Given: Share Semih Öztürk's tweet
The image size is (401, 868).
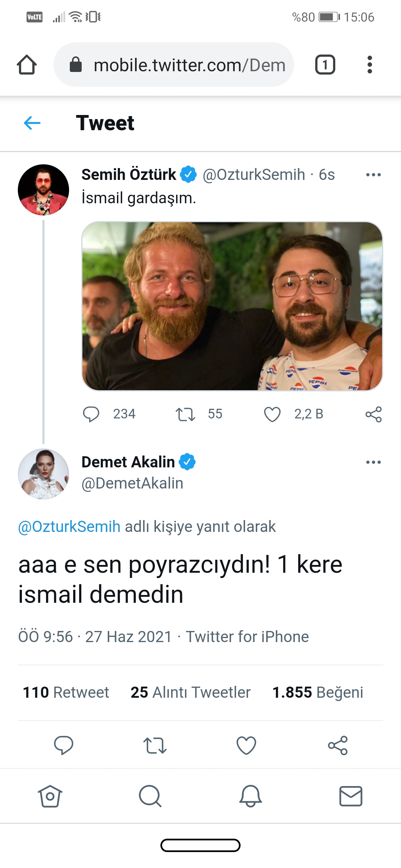Looking at the screenshot, I should 374,414.
